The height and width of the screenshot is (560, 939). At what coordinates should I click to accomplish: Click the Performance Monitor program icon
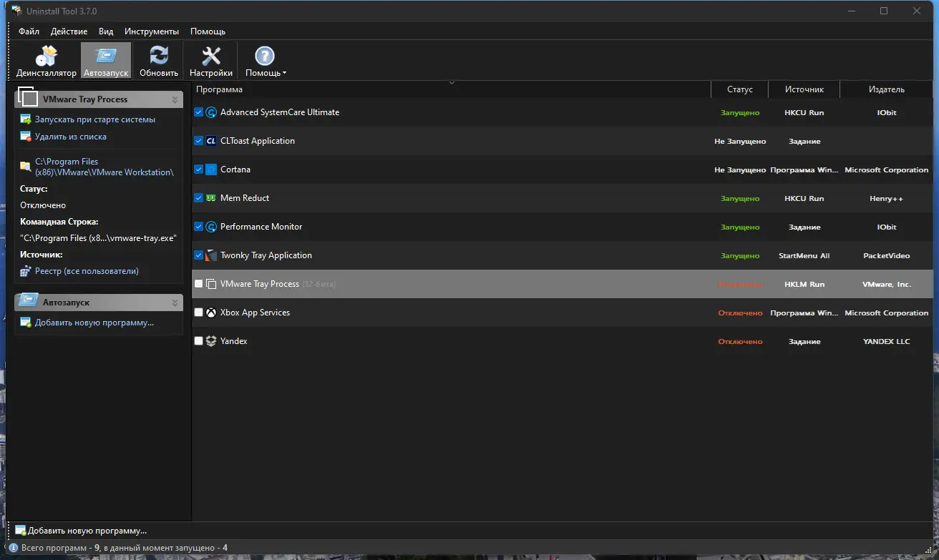pos(211,227)
